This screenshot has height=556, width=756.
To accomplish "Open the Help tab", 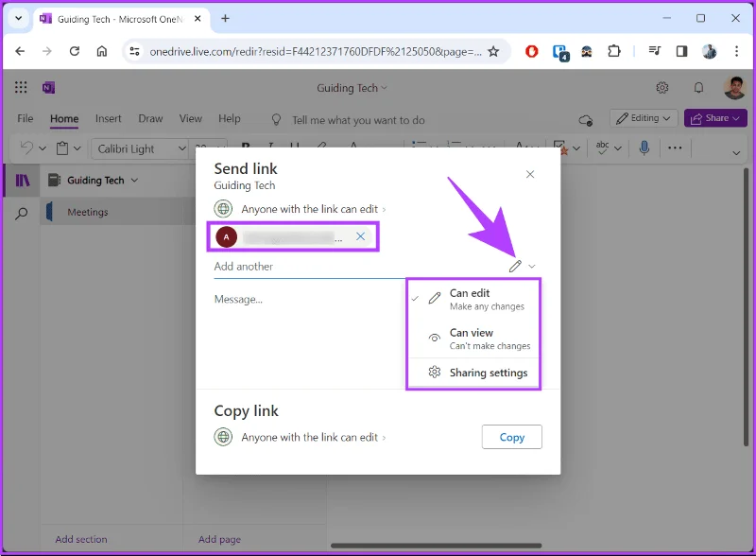I will click(229, 119).
